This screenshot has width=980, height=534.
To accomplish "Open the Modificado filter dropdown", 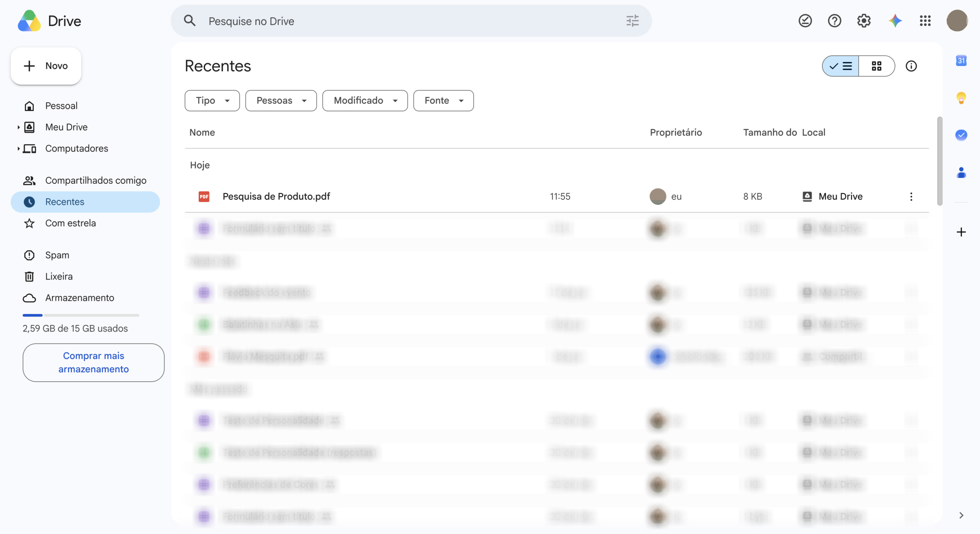I will point(365,101).
